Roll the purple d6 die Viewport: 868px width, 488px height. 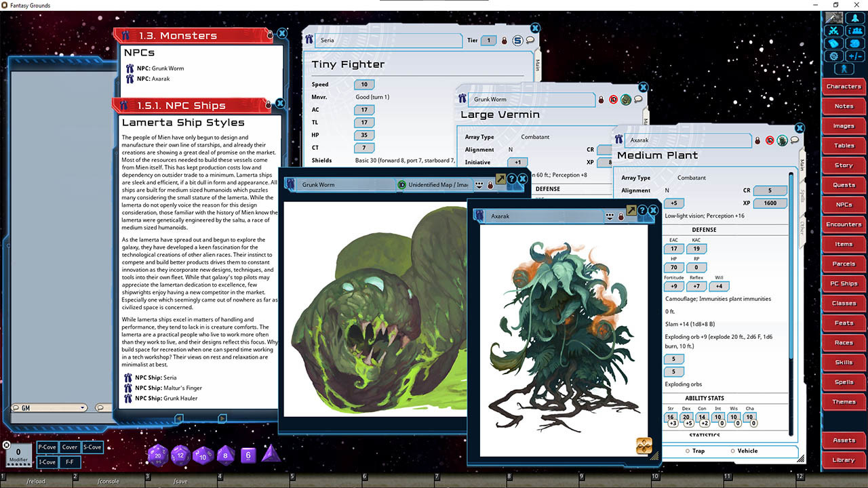pos(248,456)
